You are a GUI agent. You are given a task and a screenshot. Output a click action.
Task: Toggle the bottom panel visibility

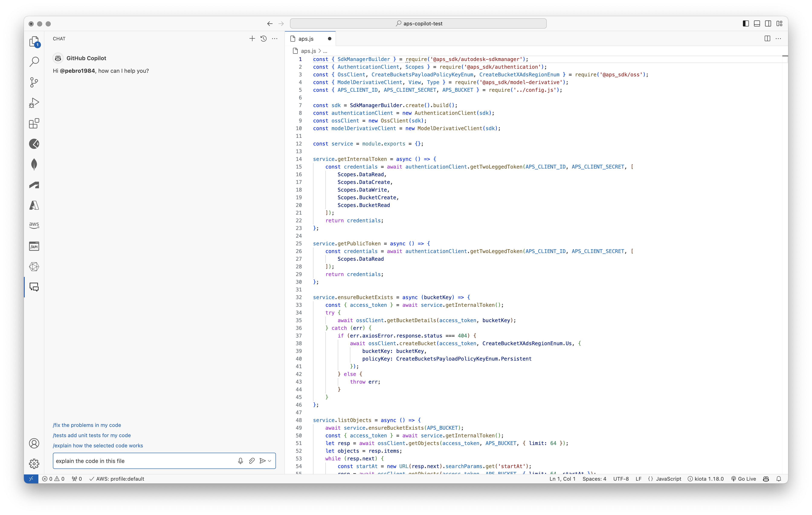click(757, 23)
